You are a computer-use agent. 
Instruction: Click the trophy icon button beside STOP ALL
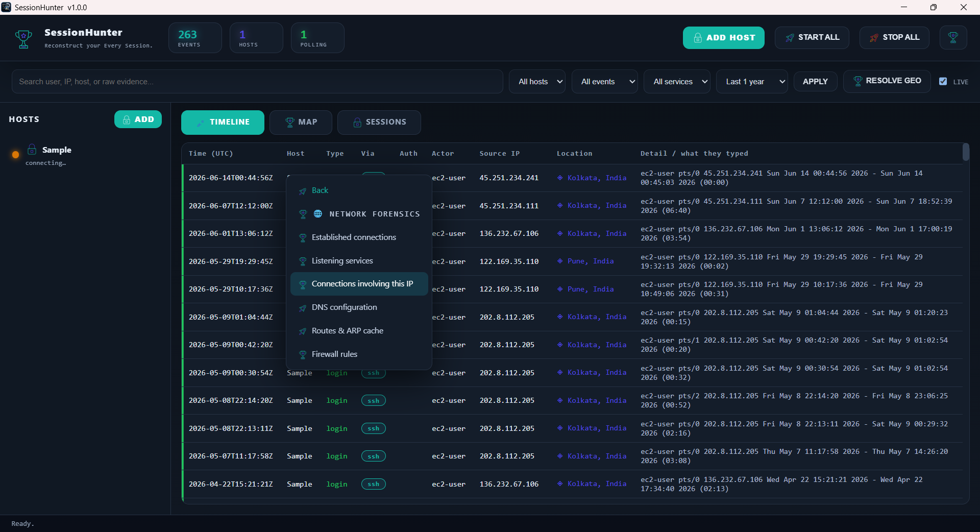(953, 38)
